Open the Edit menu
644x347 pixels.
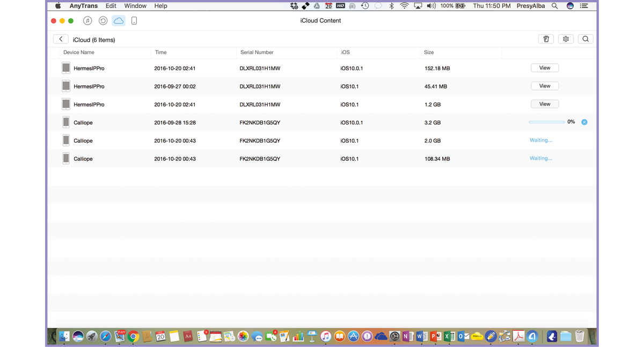pos(111,6)
